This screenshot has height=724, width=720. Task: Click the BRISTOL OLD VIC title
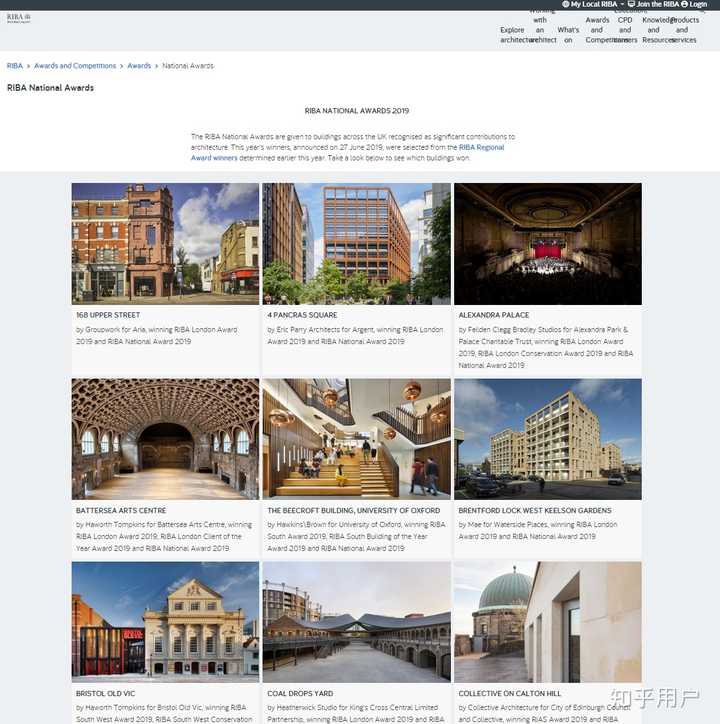[x=105, y=693]
